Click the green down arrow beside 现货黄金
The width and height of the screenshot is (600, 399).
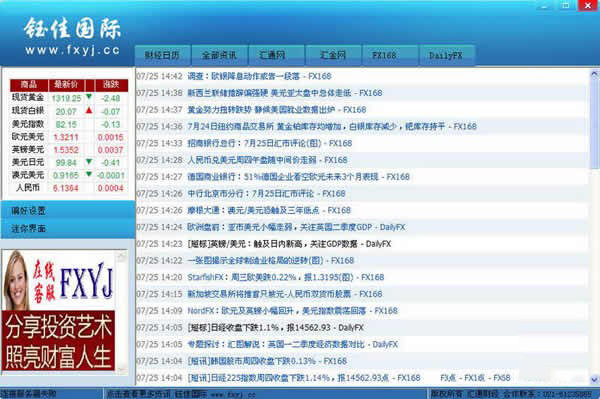pos(89,97)
